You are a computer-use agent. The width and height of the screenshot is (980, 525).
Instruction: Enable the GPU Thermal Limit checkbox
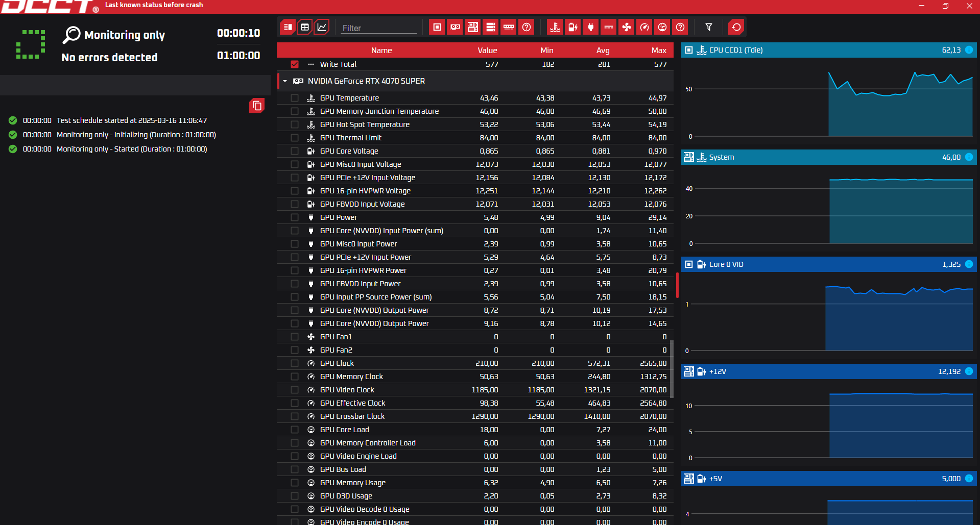(x=295, y=138)
